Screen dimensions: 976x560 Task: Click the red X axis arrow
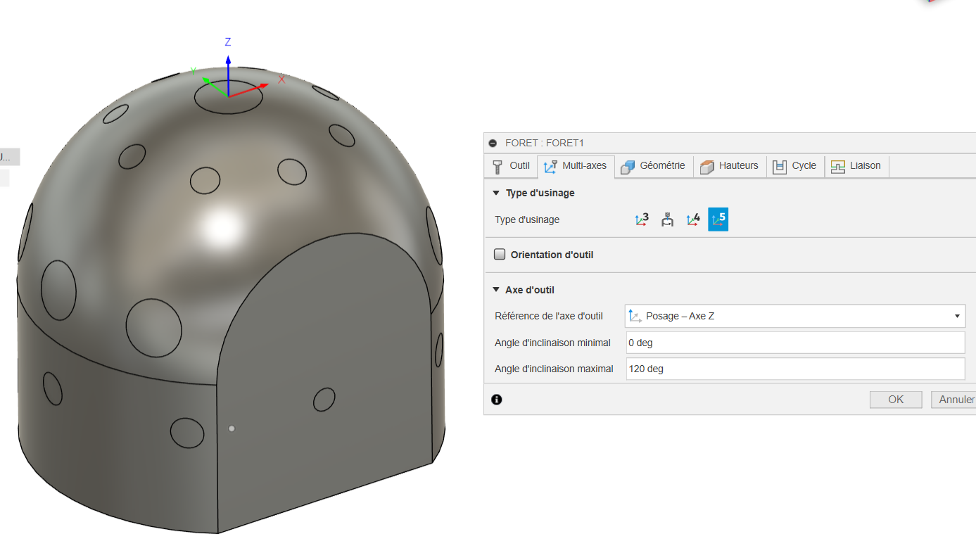tap(253, 87)
